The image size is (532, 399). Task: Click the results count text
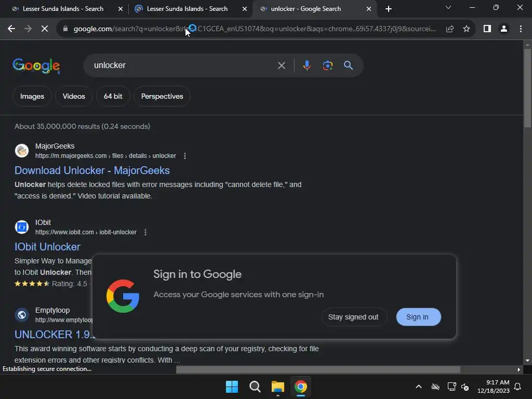82,126
